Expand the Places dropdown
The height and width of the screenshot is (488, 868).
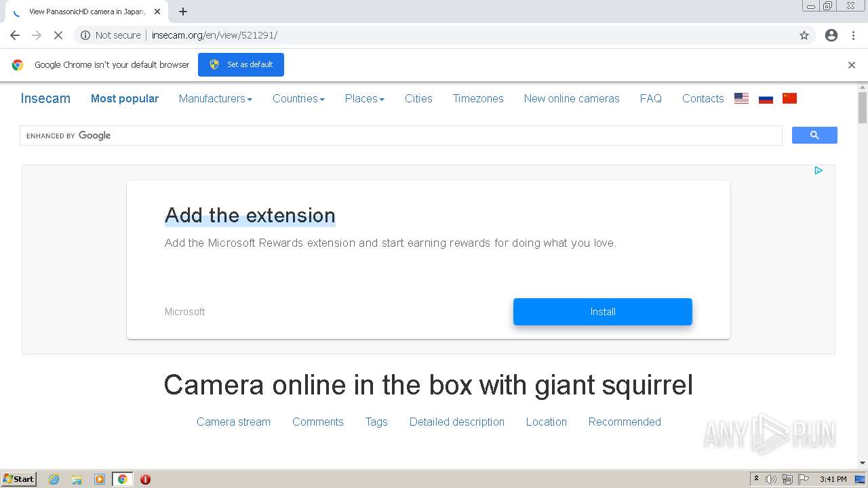pos(365,98)
